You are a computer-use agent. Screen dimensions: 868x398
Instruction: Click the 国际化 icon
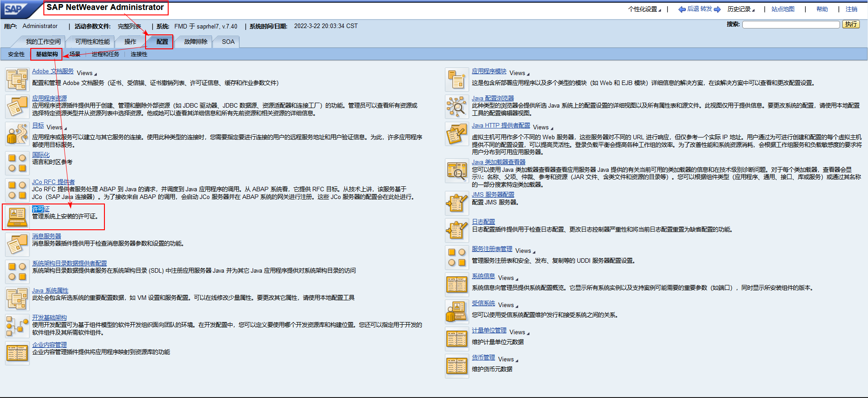point(17,163)
